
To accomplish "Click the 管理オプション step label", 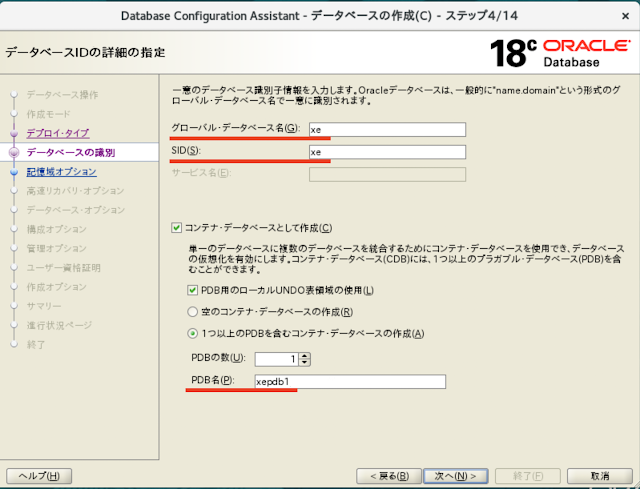I will [x=57, y=248].
